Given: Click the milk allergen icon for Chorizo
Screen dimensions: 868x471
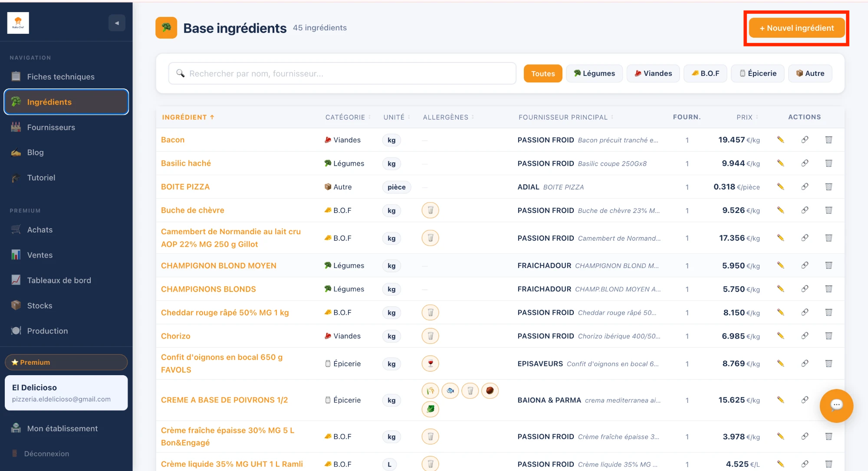Looking at the screenshot, I should (x=430, y=336).
